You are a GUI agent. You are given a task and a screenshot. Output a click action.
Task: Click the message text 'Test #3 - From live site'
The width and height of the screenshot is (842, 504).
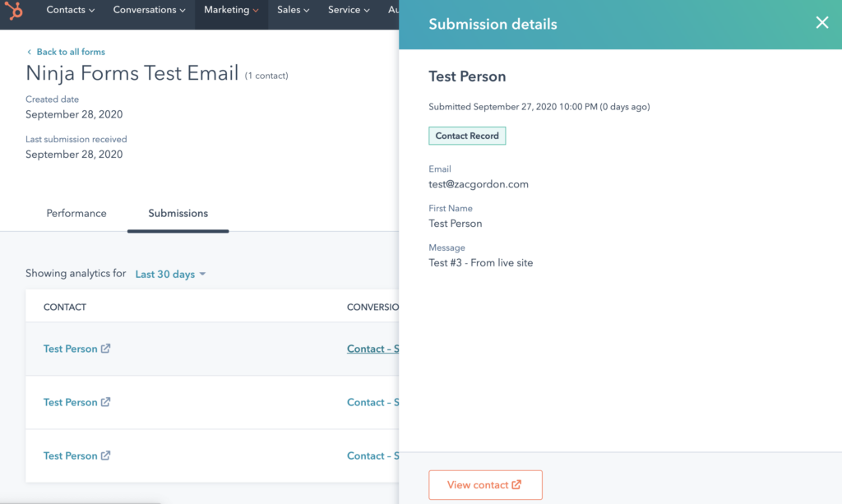pyautogui.click(x=480, y=263)
